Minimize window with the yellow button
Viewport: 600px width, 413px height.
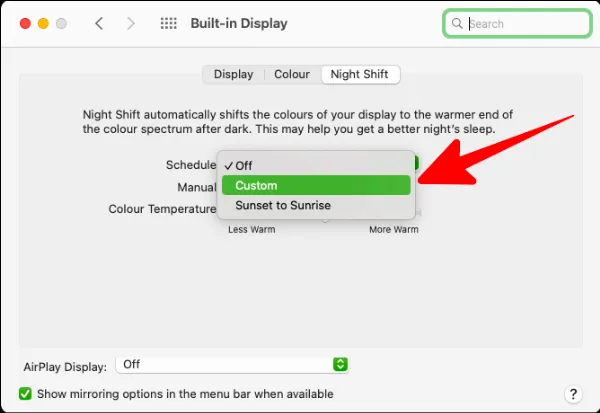coord(43,23)
